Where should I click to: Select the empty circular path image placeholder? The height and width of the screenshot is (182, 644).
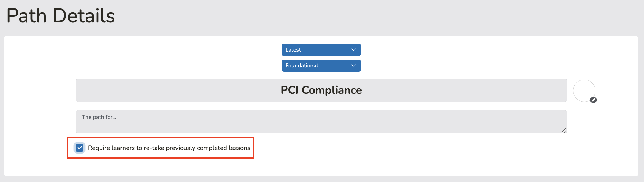[x=584, y=91]
